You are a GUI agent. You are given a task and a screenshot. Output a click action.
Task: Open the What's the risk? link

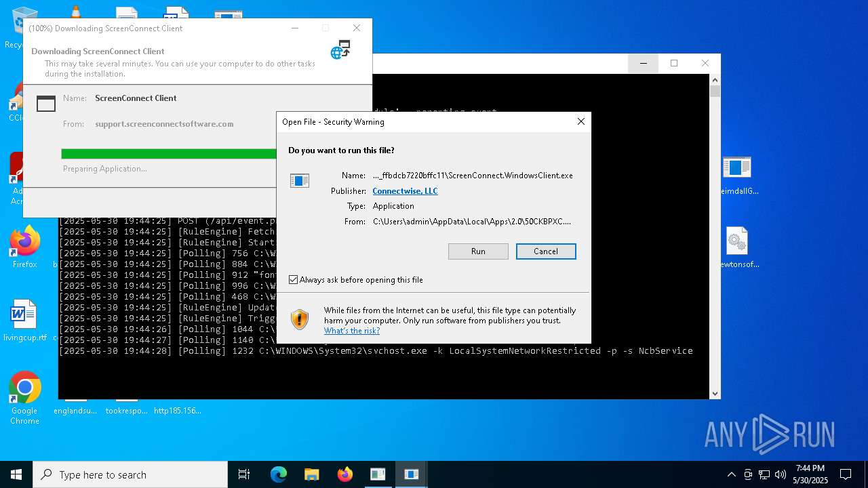click(x=351, y=331)
